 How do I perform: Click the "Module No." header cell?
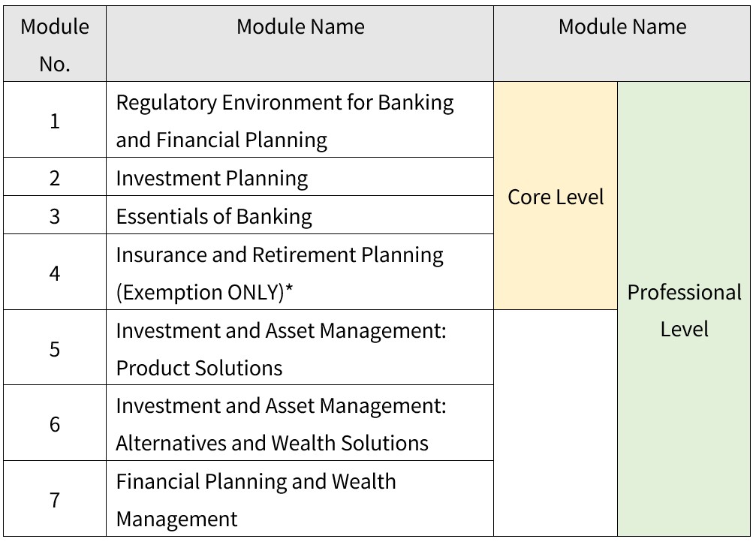tap(54, 45)
